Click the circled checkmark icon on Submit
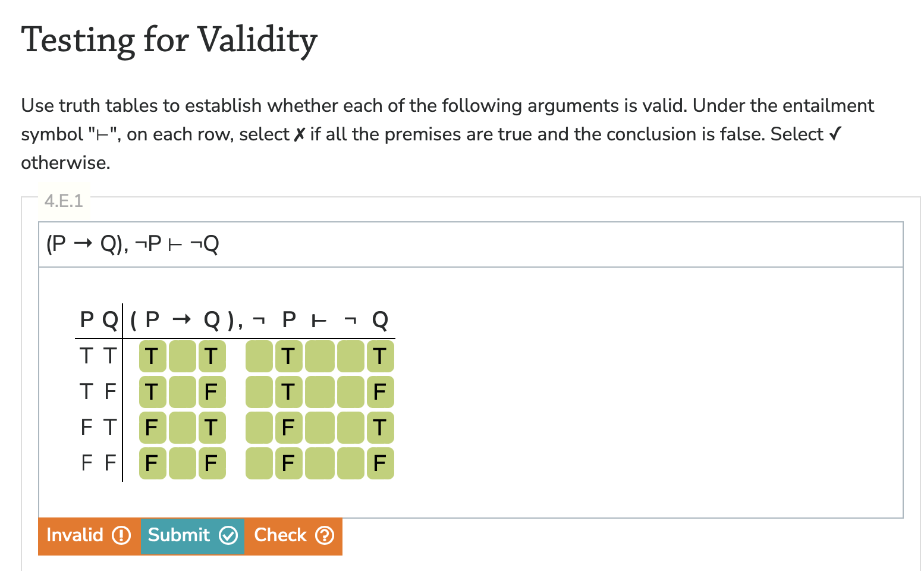The image size is (924, 571). [x=229, y=535]
